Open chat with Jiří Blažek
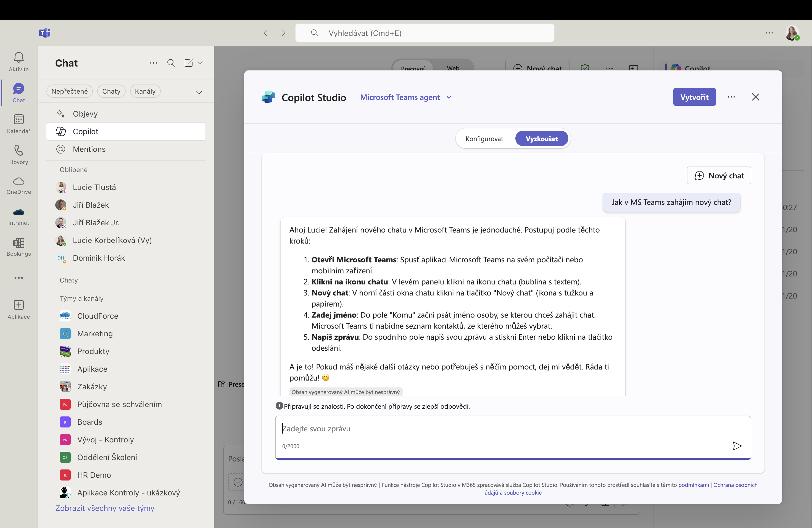The image size is (812, 528). pos(126,205)
